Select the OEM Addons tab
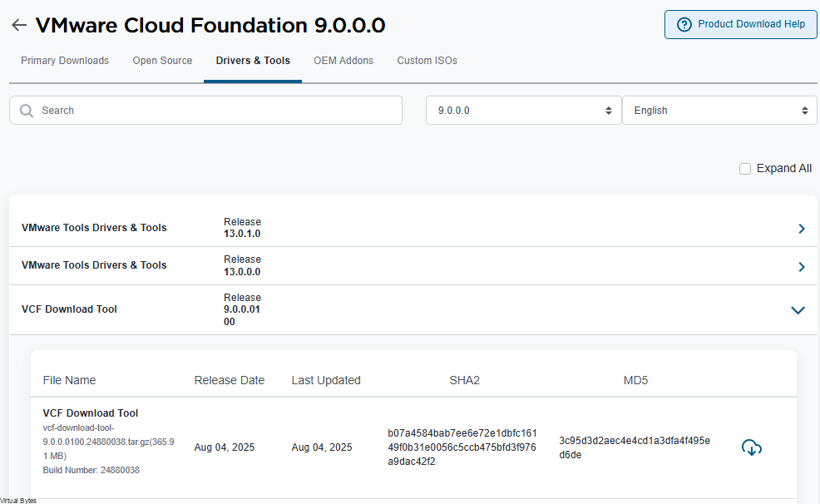 (343, 60)
